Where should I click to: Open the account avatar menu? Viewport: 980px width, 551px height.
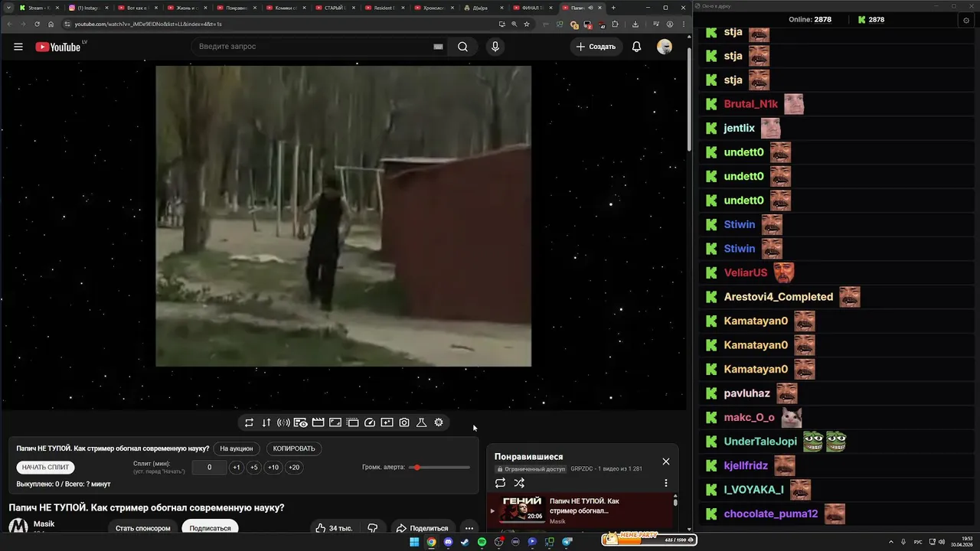click(665, 47)
